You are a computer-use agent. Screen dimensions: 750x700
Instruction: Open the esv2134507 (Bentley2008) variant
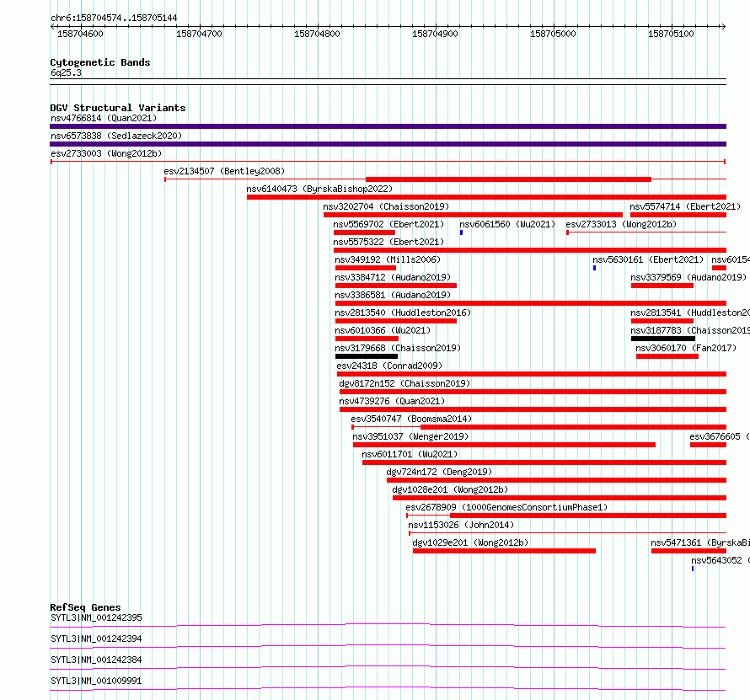point(224,171)
